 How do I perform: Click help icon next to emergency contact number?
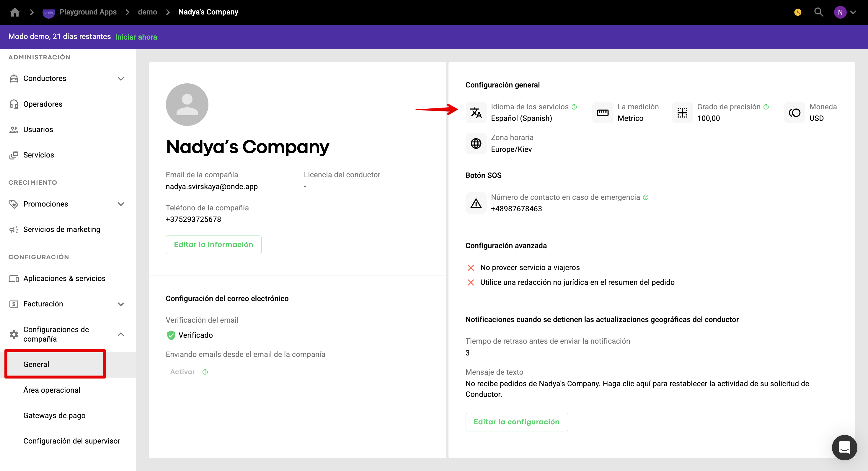[x=645, y=197]
